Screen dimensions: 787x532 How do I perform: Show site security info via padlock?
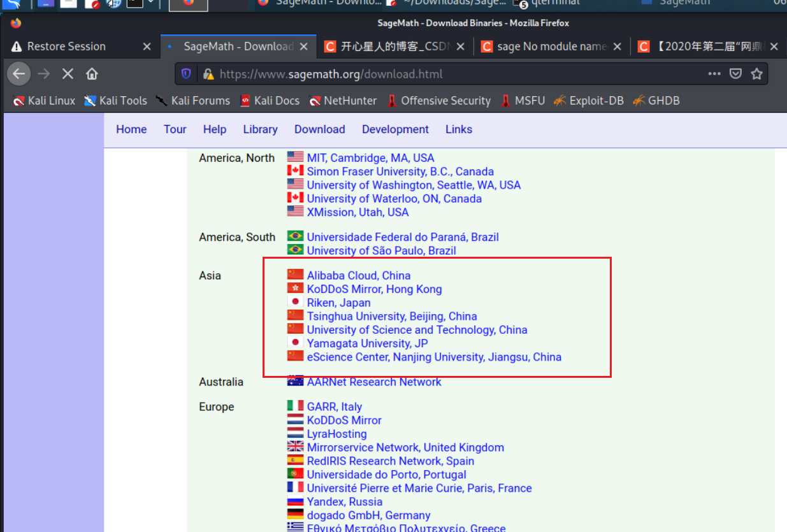(208, 74)
